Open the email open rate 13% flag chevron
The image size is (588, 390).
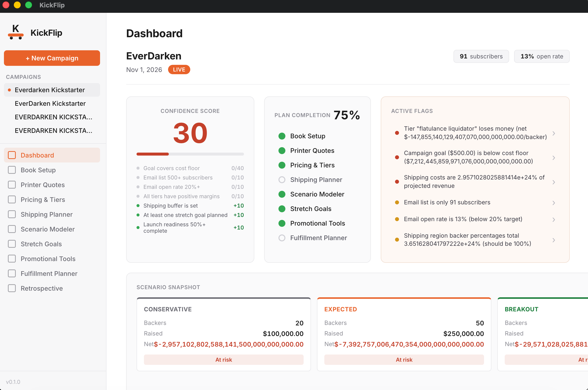coord(554,220)
